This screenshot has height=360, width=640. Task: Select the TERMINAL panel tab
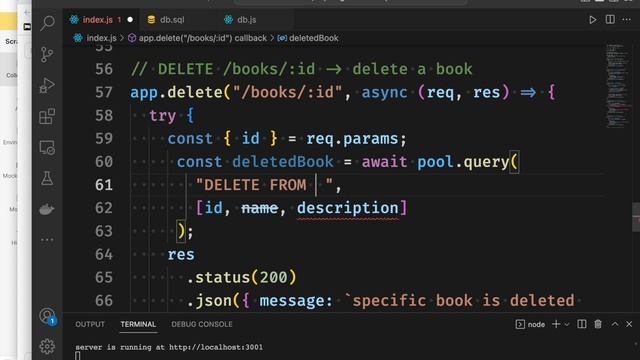point(138,324)
